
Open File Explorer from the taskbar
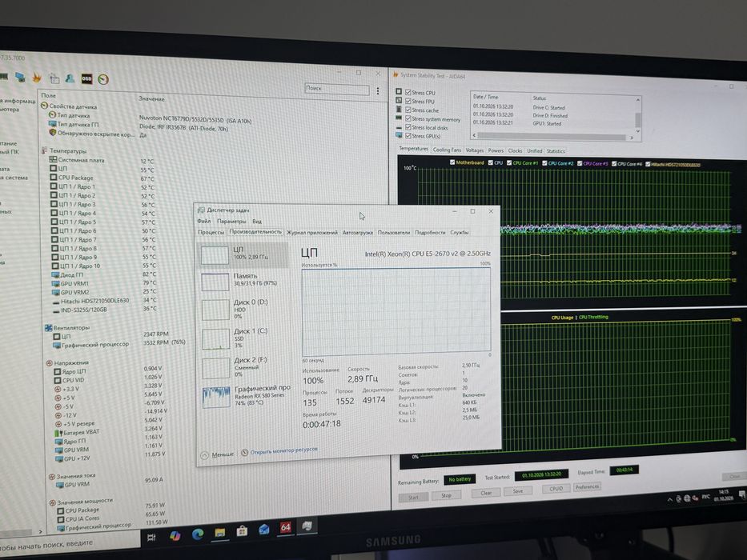[219, 532]
